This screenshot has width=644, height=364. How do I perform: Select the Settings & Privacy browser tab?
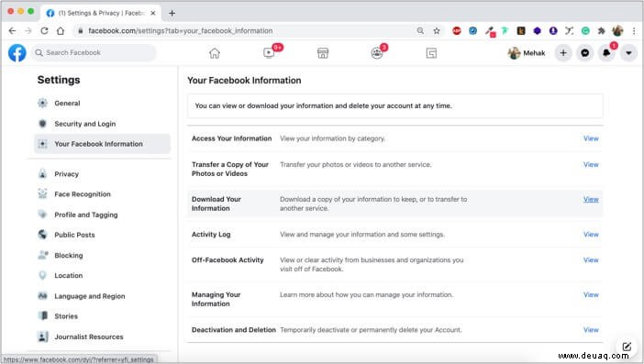[101, 13]
